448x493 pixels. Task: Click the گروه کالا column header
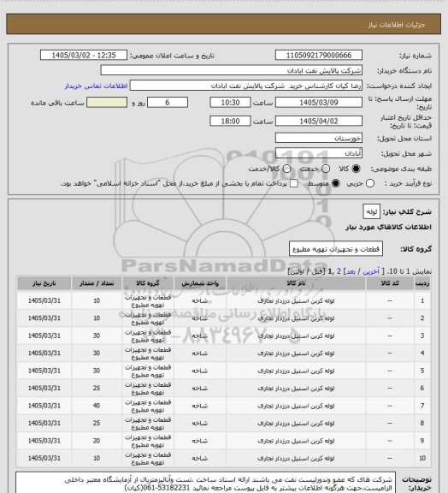click(x=148, y=283)
